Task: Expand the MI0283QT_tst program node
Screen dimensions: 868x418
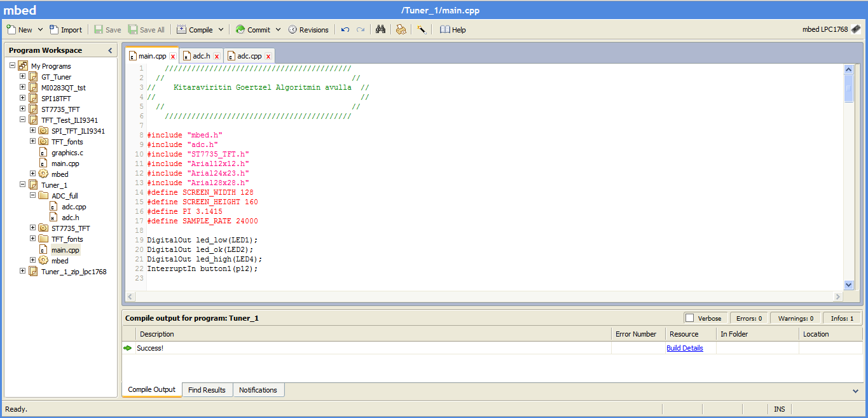Action: [x=23, y=87]
